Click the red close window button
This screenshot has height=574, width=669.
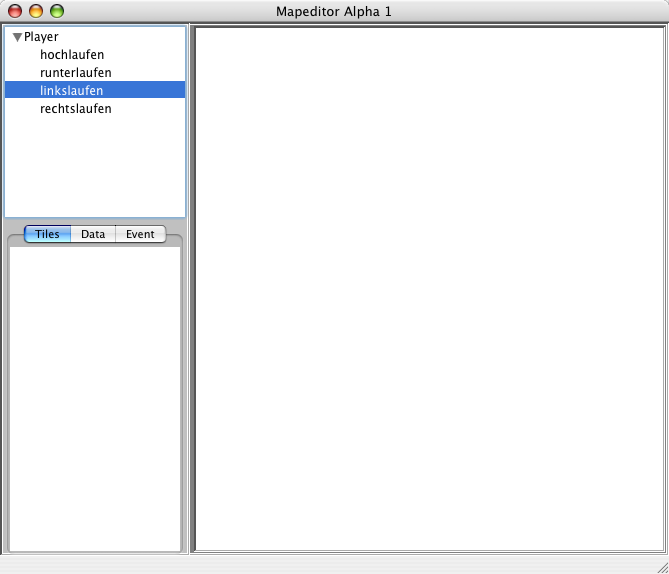[x=13, y=11]
